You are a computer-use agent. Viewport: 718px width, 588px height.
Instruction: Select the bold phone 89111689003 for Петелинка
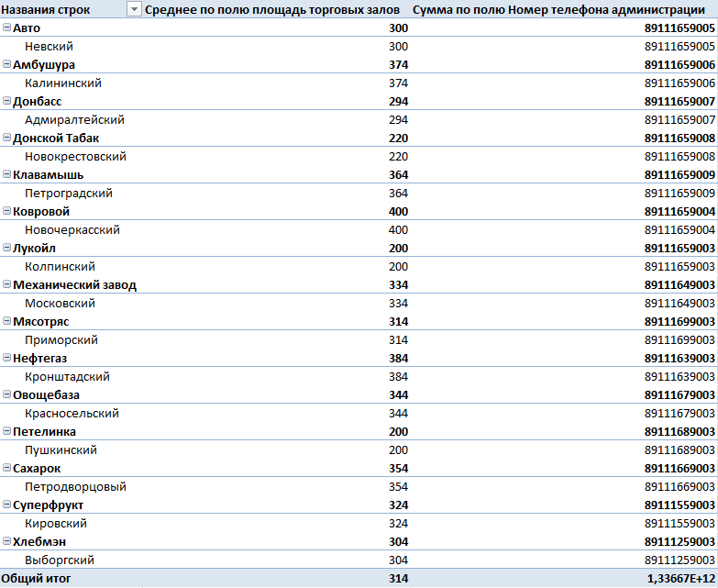(x=680, y=431)
